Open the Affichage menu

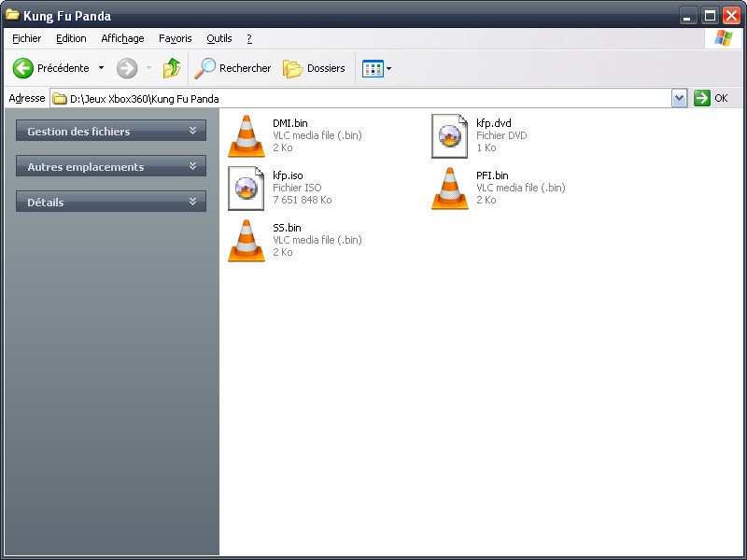pyautogui.click(x=122, y=38)
